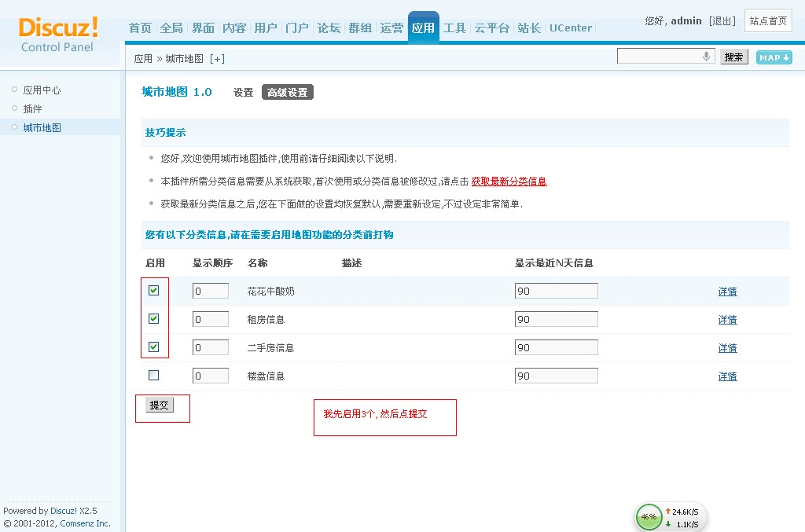
Task: Click the display order field for 花花牛酸奶
Action: tap(211, 292)
